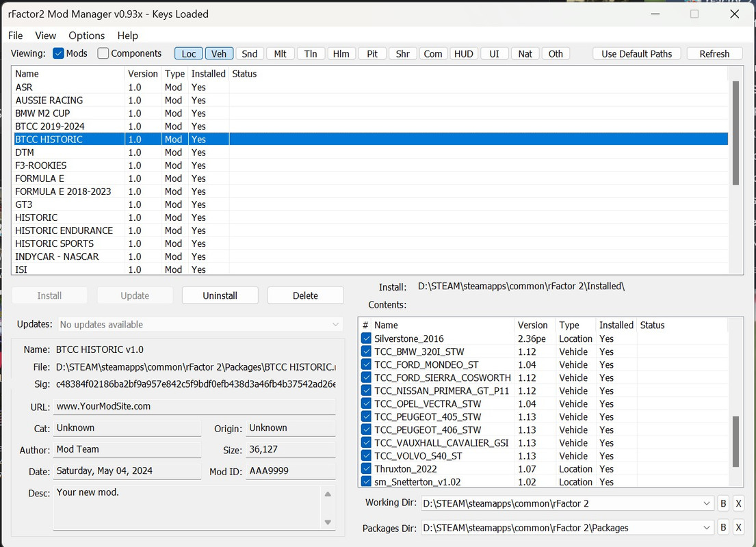The image size is (756, 547).
Task: Toggle the Pit filter button
Action: [372, 53]
